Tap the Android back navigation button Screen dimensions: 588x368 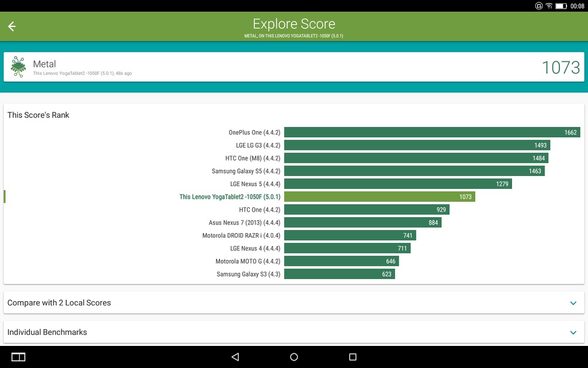tap(235, 357)
